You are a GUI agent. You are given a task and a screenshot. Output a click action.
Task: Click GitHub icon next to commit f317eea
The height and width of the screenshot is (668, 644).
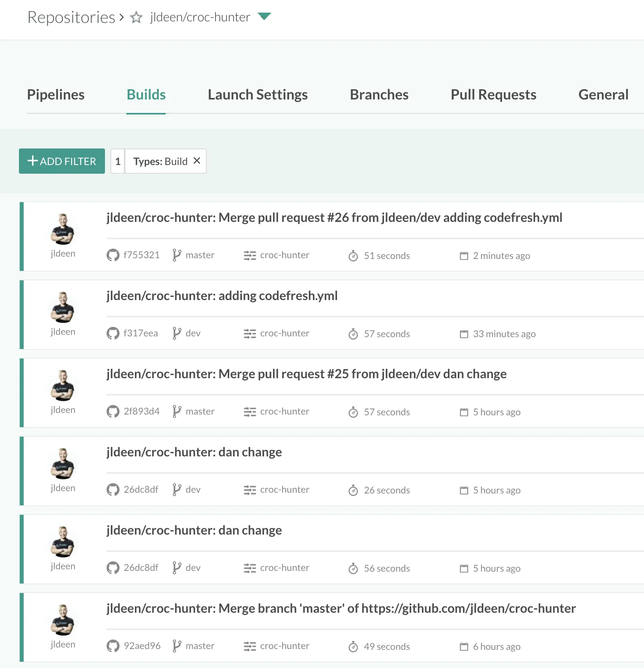click(113, 333)
